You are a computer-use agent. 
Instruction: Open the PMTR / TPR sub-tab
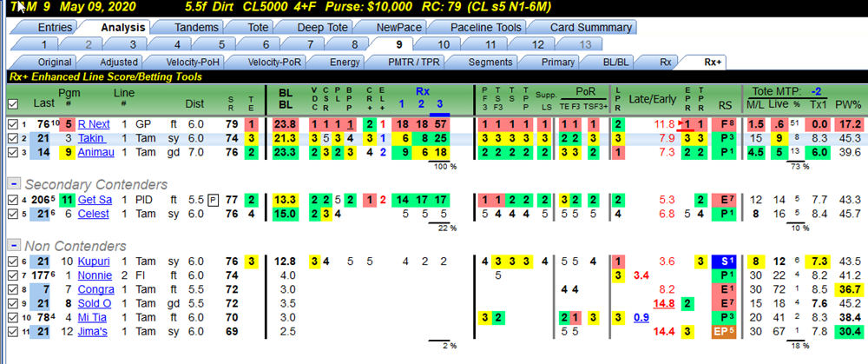coord(411,62)
